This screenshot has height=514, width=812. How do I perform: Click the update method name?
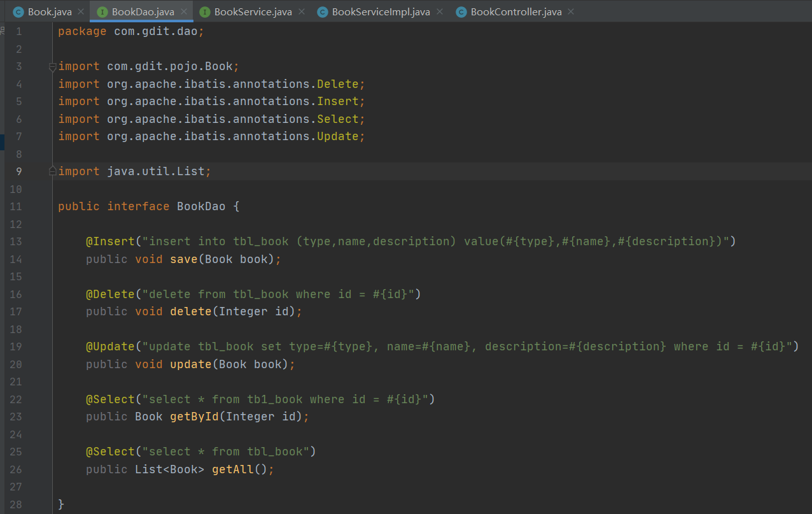pyautogui.click(x=191, y=364)
